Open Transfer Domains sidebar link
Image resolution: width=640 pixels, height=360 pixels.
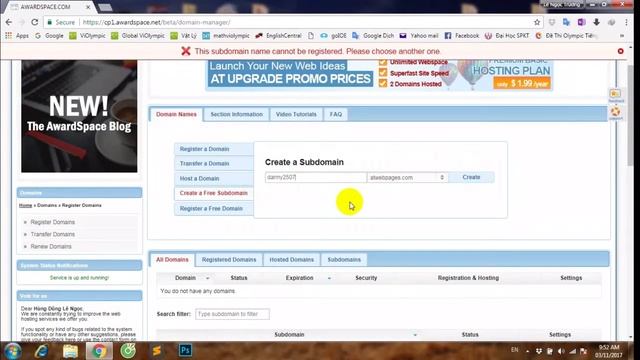53,234
